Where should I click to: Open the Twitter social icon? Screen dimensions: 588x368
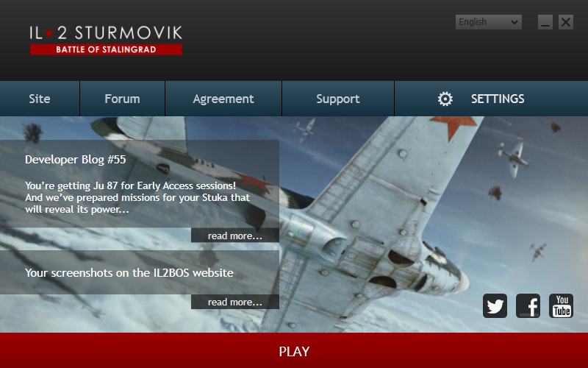[x=495, y=306]
